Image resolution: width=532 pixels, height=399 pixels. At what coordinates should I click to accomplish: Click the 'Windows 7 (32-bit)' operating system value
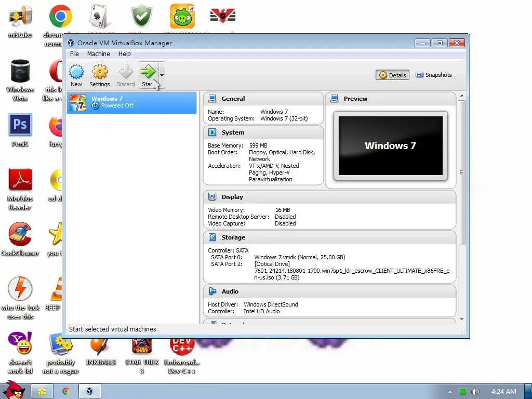point(284,118)
